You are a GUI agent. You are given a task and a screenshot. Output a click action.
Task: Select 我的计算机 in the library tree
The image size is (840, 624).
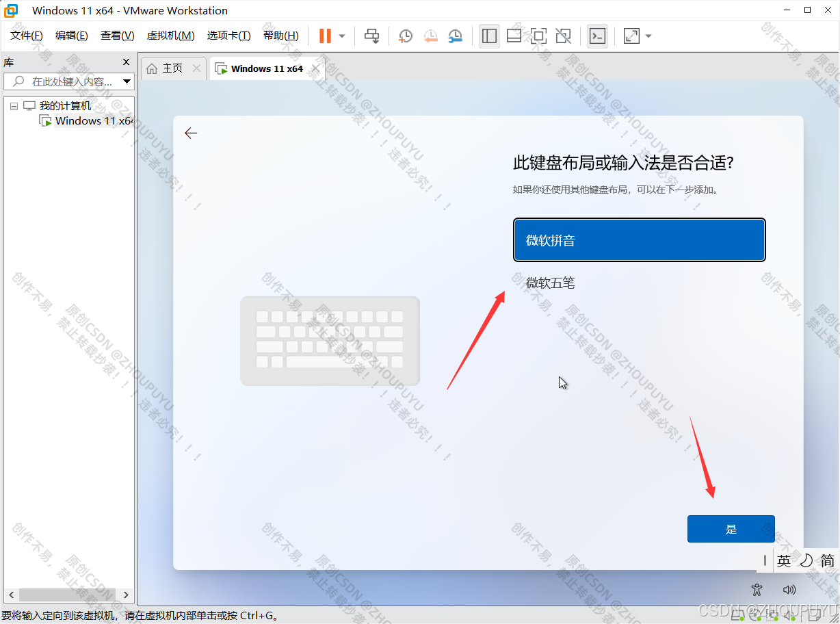65,106
